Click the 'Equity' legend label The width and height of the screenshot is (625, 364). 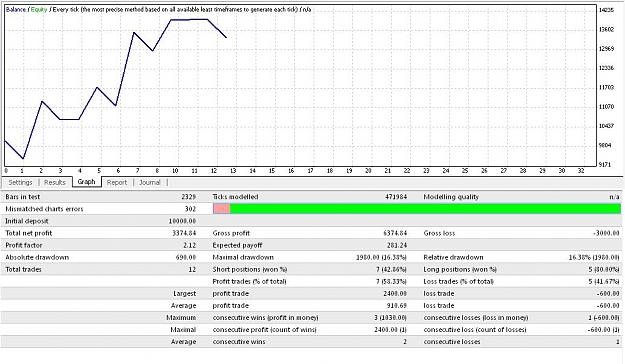[39, 9]
